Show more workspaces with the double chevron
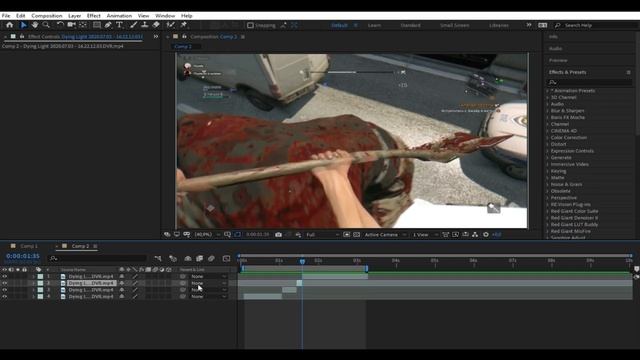This screenshot has height=360, width=640. [x=529, y=25]
